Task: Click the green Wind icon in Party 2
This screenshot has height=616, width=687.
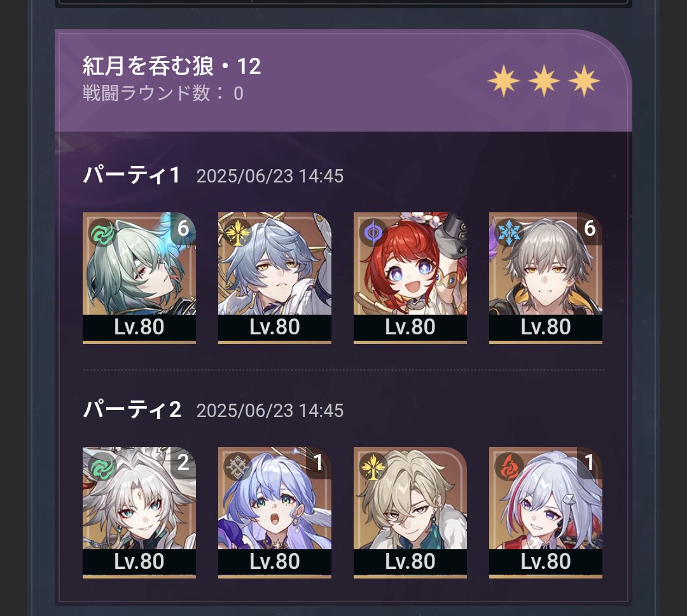Action: point(102,467)
